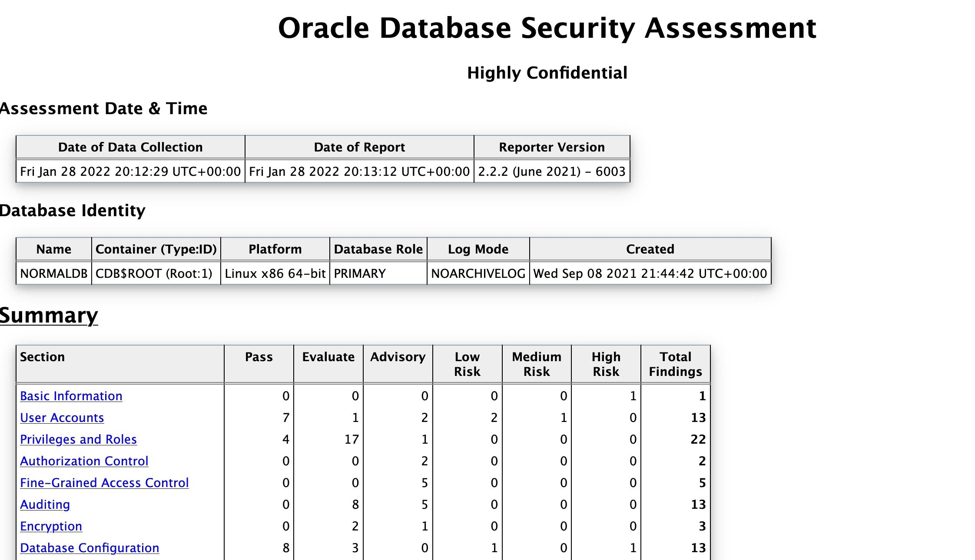Click the Database Role column header
Screen dimensions: 975x560
pyautogui.click(x=378, y=249)
